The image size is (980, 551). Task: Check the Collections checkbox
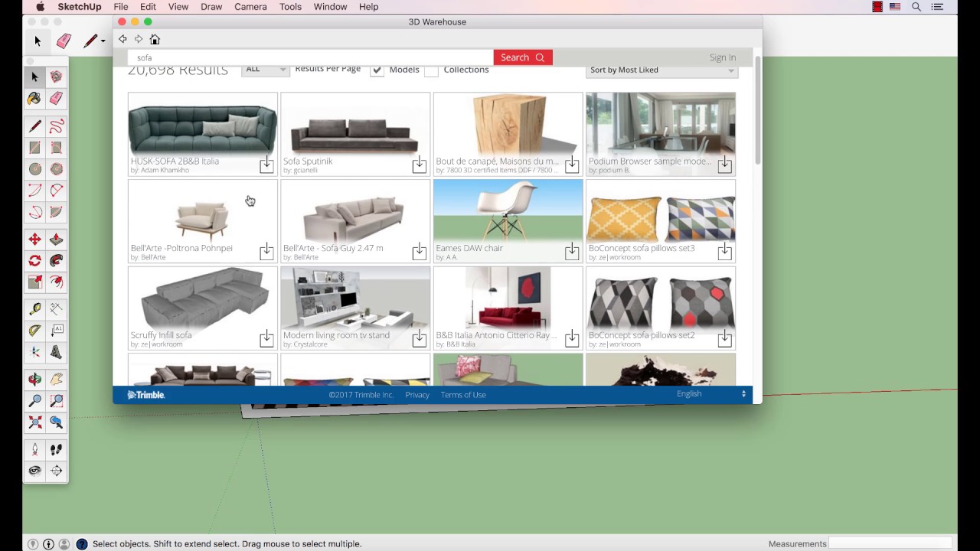point(431,70)
